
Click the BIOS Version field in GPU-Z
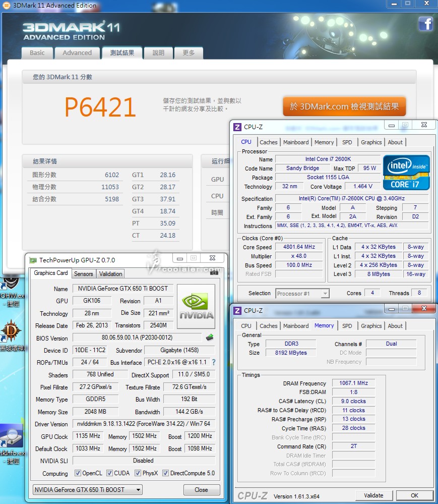click(x=137, y=338)
